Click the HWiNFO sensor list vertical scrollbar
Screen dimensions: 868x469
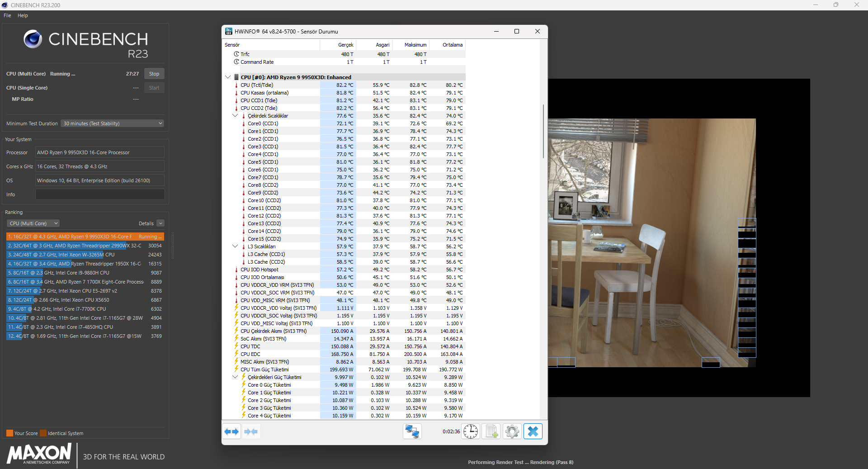coord(543,131)
